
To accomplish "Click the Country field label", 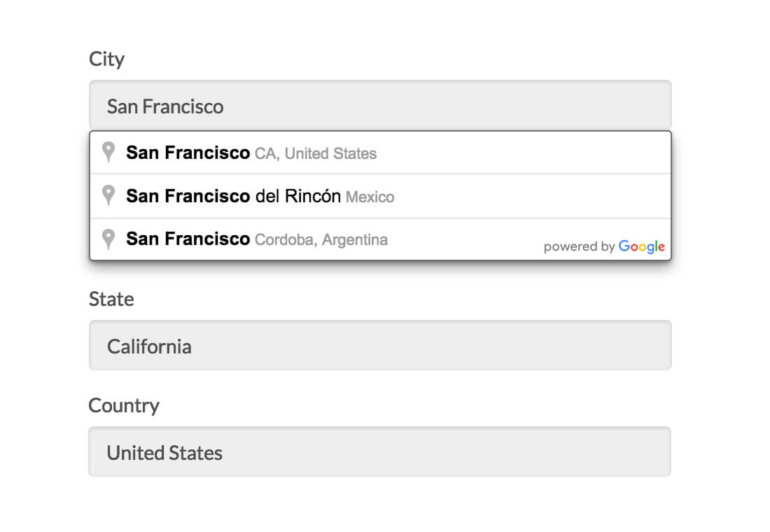I will (x=124, y=405).
